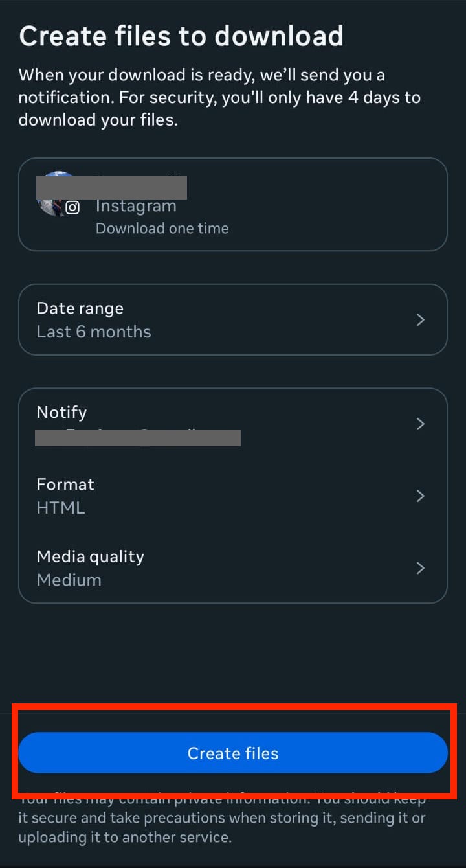Choose the Media quality label

pyautogui.click(x=90, y=556)
